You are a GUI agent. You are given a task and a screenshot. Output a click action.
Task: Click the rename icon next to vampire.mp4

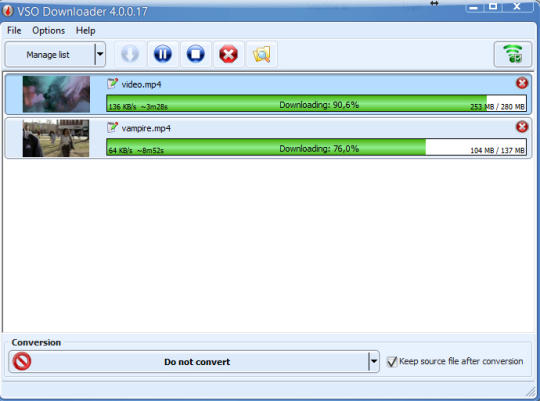point(112,127)
